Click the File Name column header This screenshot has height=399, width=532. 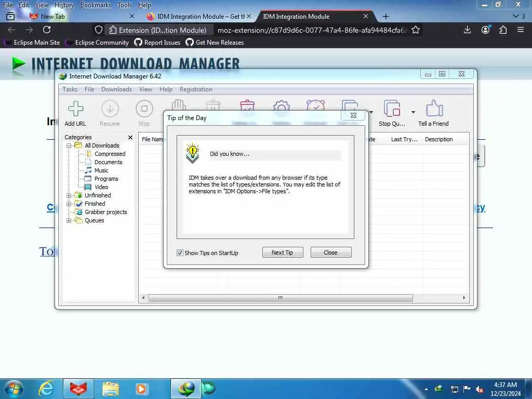(x=152, y=139)
